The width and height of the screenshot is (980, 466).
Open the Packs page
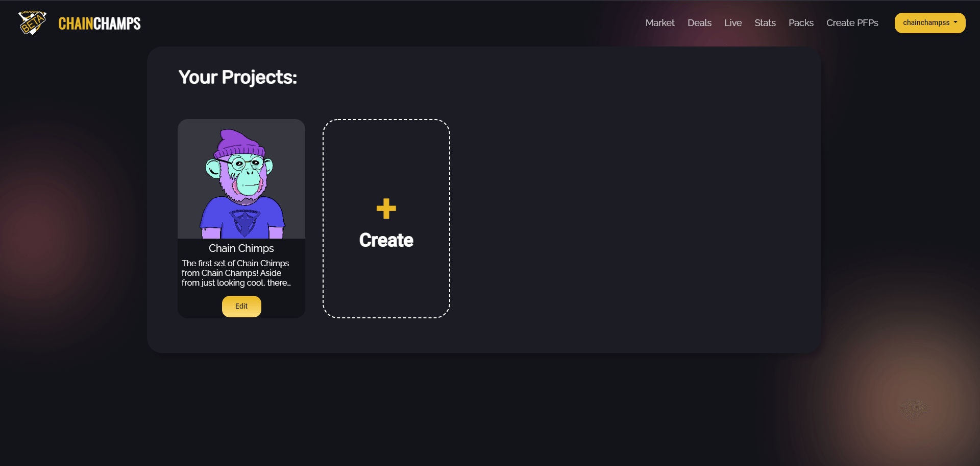(x=801, y=23)
